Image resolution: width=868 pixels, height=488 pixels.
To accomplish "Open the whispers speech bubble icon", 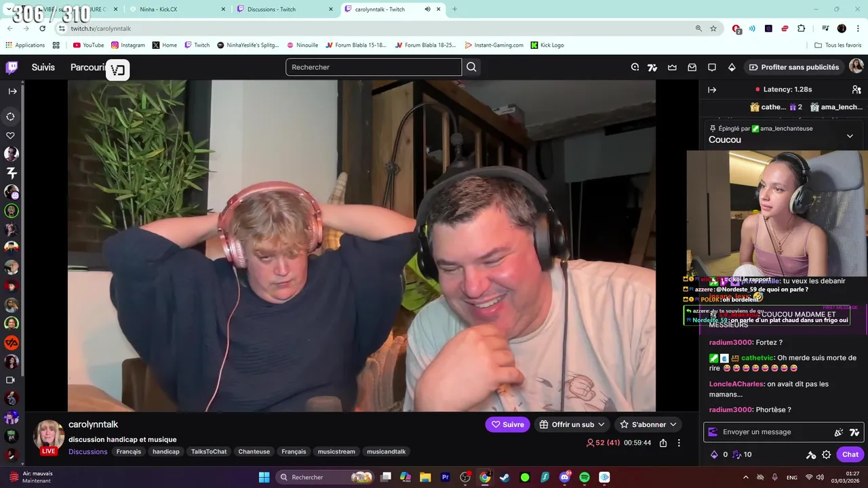I will (711, 67).
